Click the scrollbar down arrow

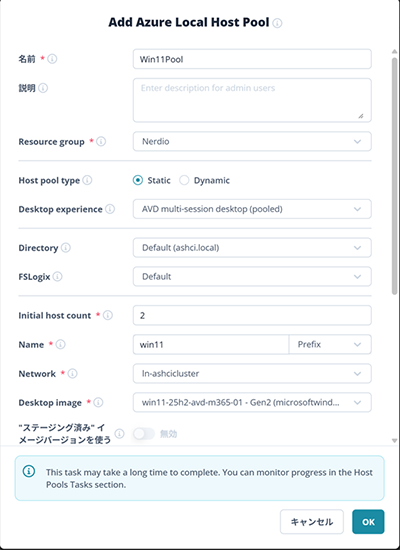point(394,441)
